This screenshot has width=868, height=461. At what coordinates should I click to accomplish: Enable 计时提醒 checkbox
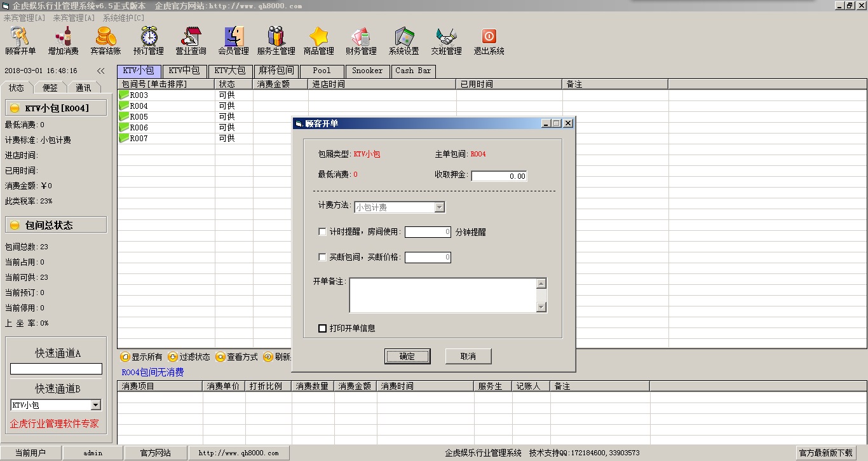tap(322, 232)
